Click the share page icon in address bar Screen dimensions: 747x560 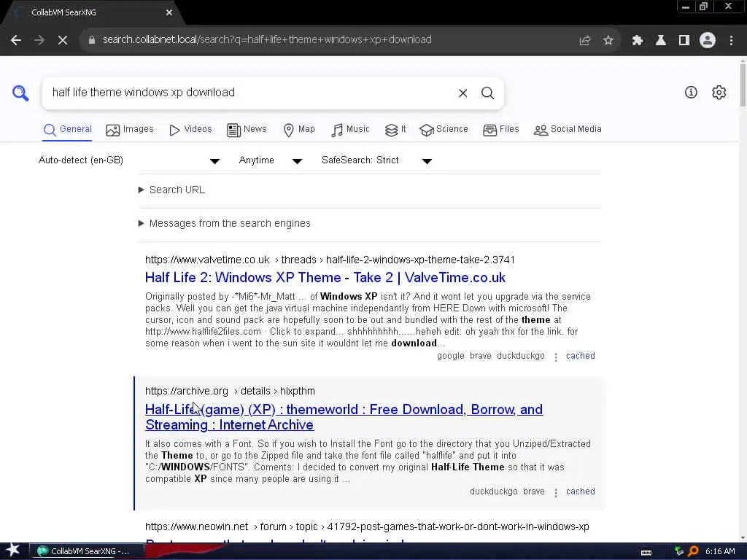585,41
